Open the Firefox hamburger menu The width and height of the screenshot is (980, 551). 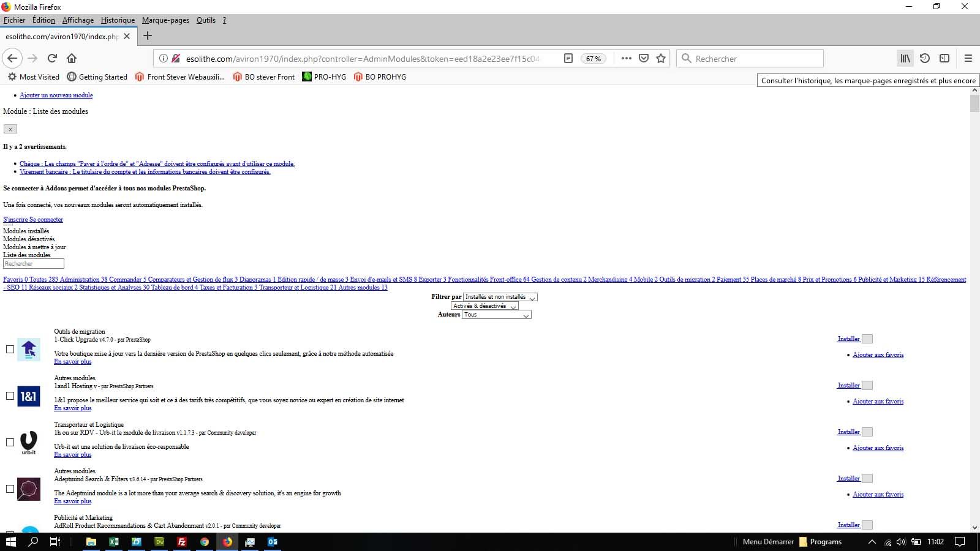point(968,58)
